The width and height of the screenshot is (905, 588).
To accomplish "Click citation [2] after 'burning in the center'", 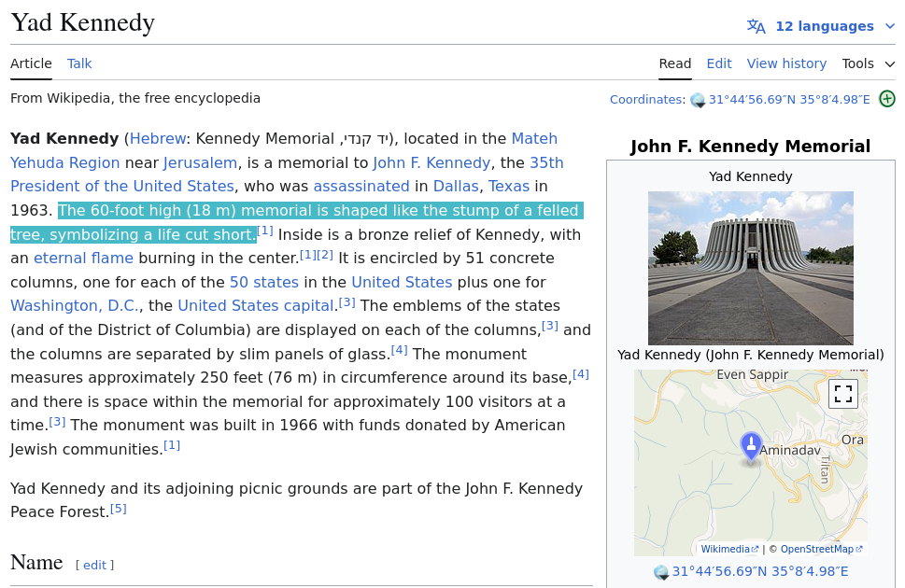I will pyautogui.click(x=325, y=255).
